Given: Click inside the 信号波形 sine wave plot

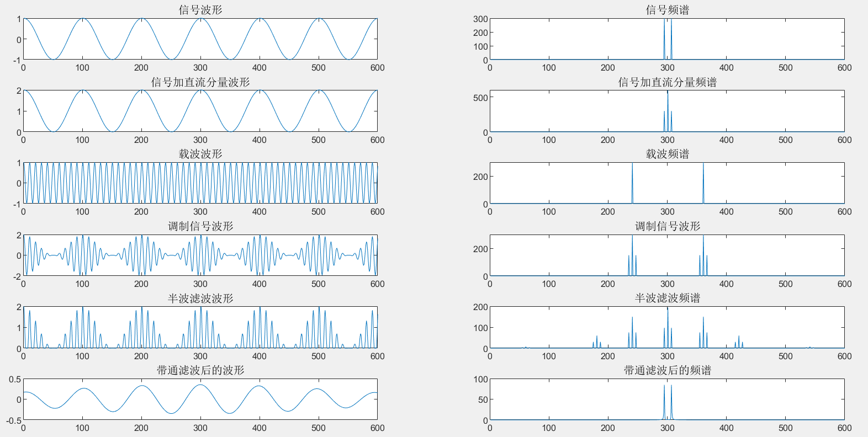Looking at the screenshot, I should tap(200, 39).
